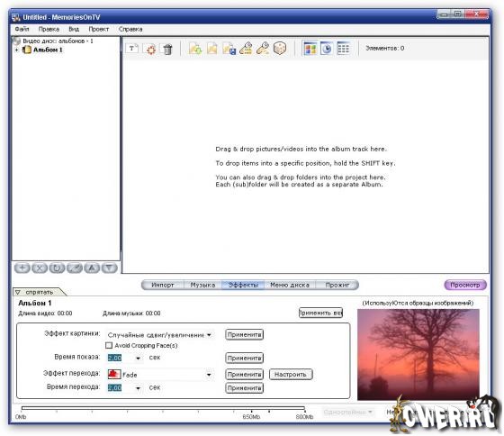Open the Fade transition effect dropdown
The width and height of the screenshot is (504, 436).
(209, 375)
